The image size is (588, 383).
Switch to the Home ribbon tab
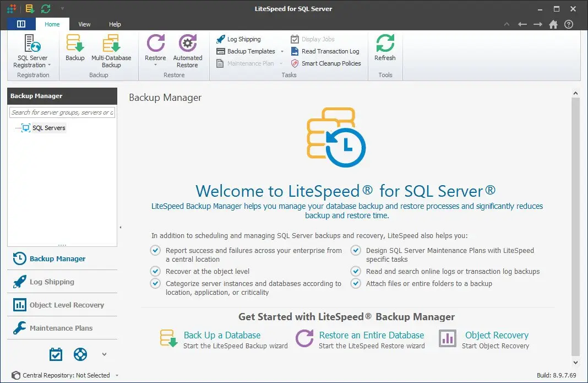[52, 24]
